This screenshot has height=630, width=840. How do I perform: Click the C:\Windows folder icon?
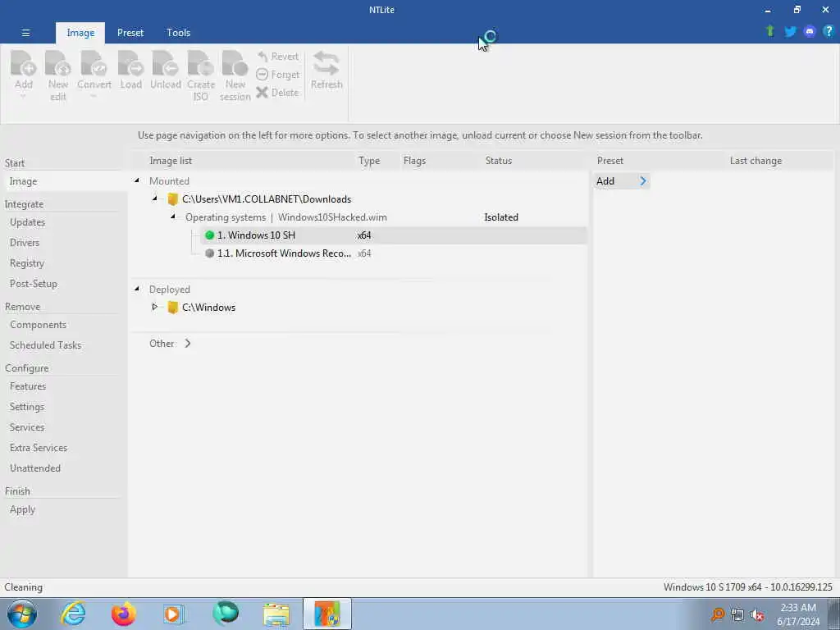coord(172,308)
